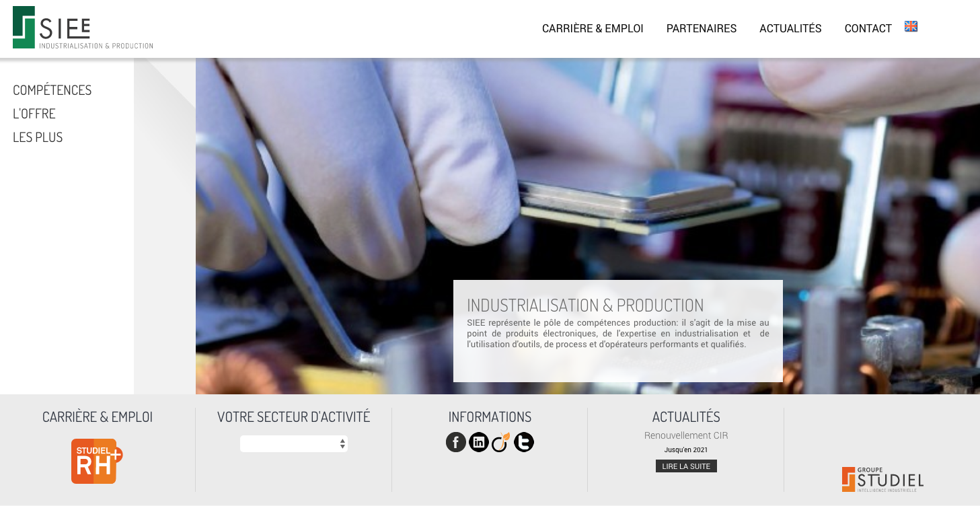Open the Renouvellement CIR news link
This screenshot has height=506, width=980.
click(x=686, y=435)
